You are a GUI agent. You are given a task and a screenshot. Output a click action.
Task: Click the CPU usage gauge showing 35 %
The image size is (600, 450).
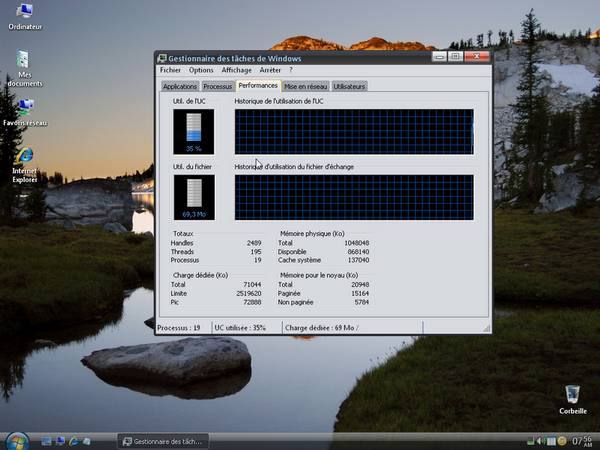click(194, 132)
